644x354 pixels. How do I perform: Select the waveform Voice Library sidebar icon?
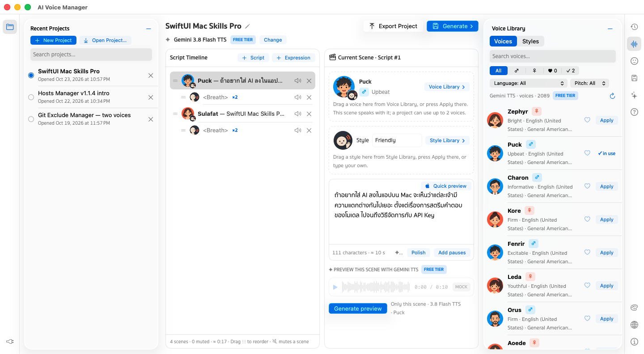[x=634, y=44]
